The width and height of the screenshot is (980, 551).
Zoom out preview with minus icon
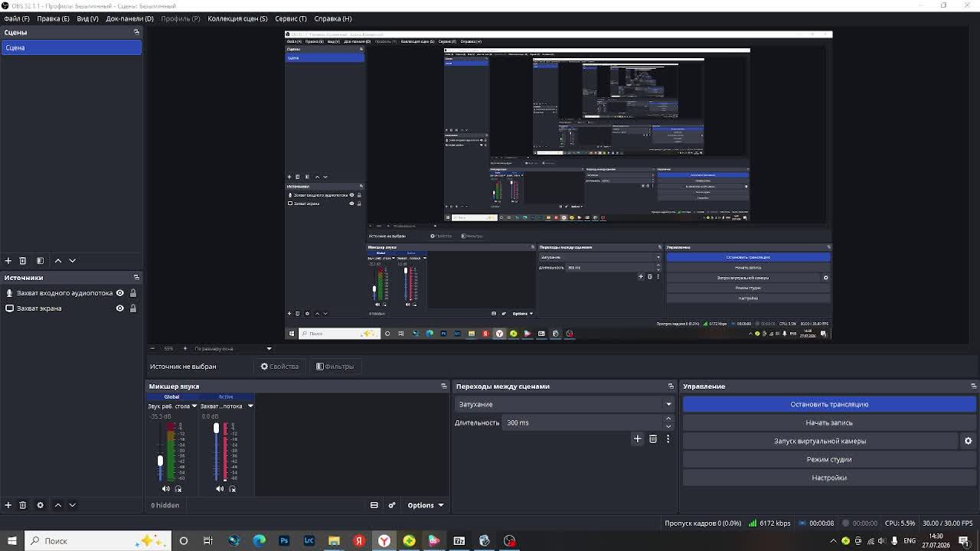coord(152,348)
